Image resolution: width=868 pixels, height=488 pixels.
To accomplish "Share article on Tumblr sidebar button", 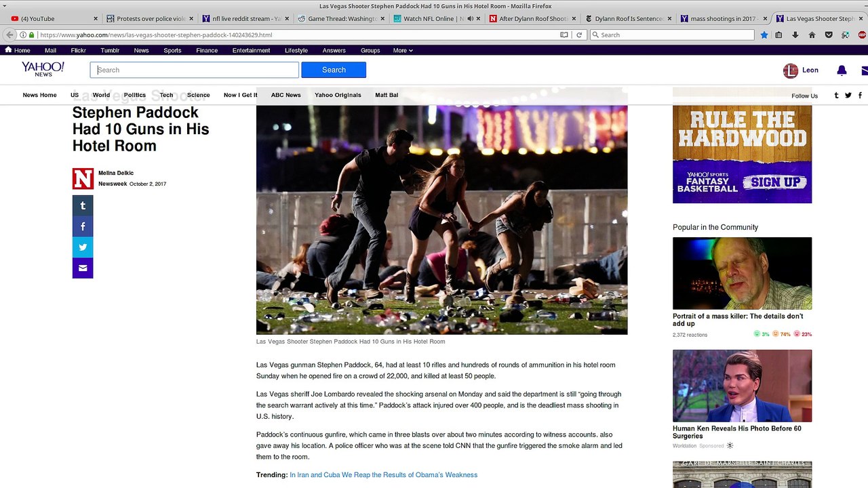I will point(83,205).
